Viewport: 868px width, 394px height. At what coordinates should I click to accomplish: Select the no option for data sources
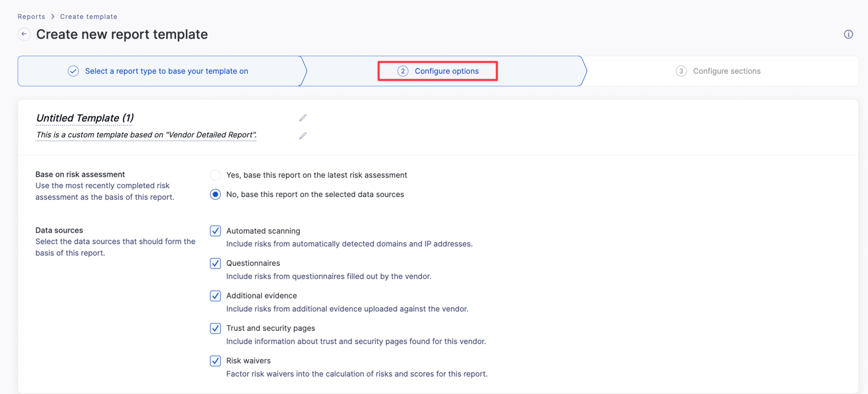pos(215,194)
